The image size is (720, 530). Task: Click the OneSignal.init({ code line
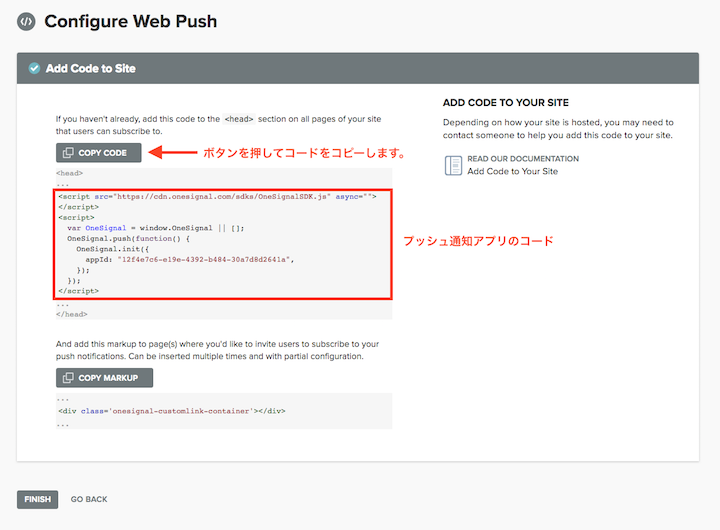tap(112, 249)
